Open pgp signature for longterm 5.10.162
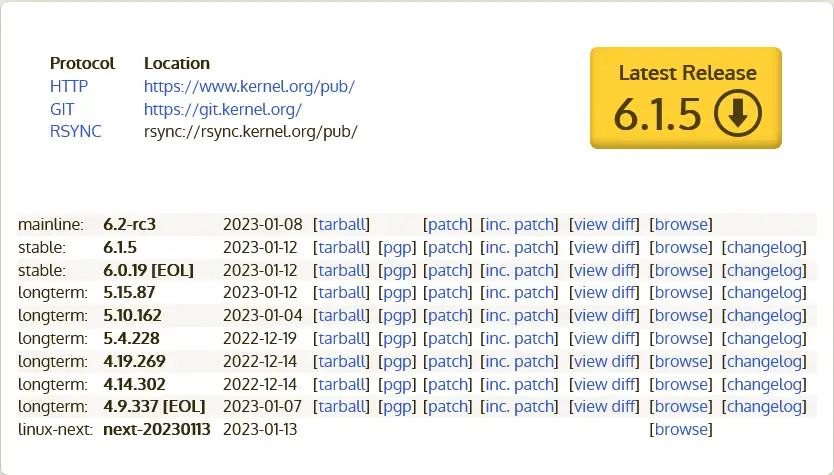 (x=397, y=315)
